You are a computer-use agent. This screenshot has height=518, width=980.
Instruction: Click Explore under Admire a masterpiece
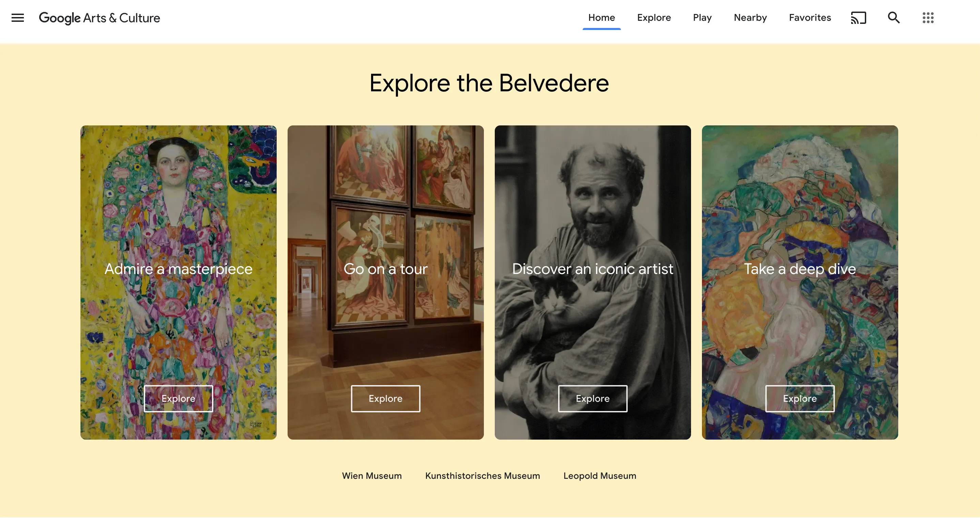(x=179, y=398)
